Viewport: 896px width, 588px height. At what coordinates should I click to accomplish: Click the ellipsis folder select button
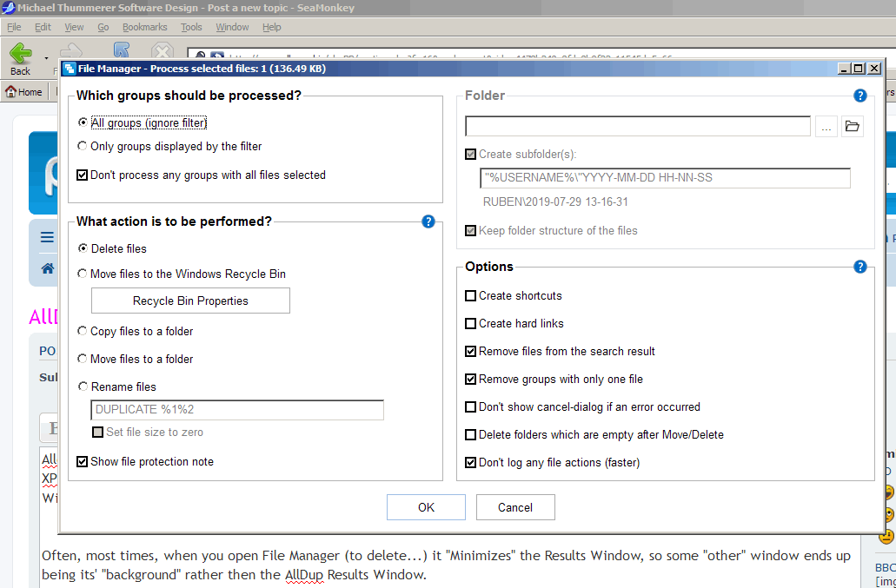click(826, 127)
